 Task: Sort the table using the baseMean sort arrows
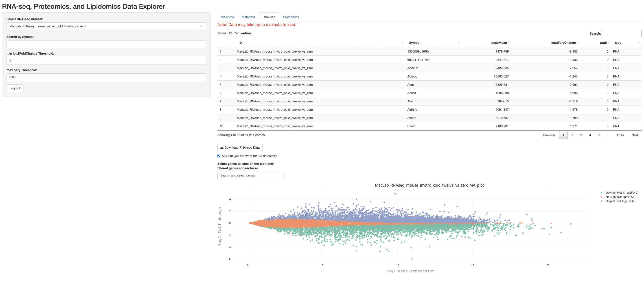(x=509, y=42)
